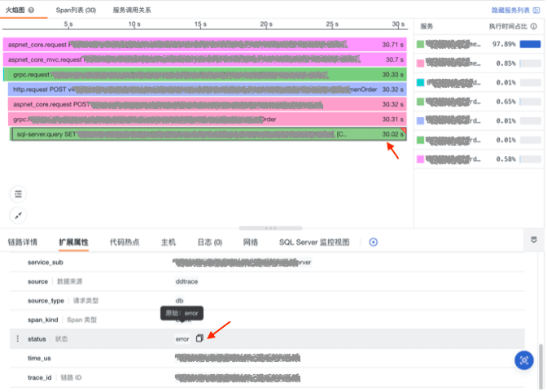Select the 30.71 s aspnet_core.request span
The width and height of the screenshot is (547, 392).
(x=205, y=45)
